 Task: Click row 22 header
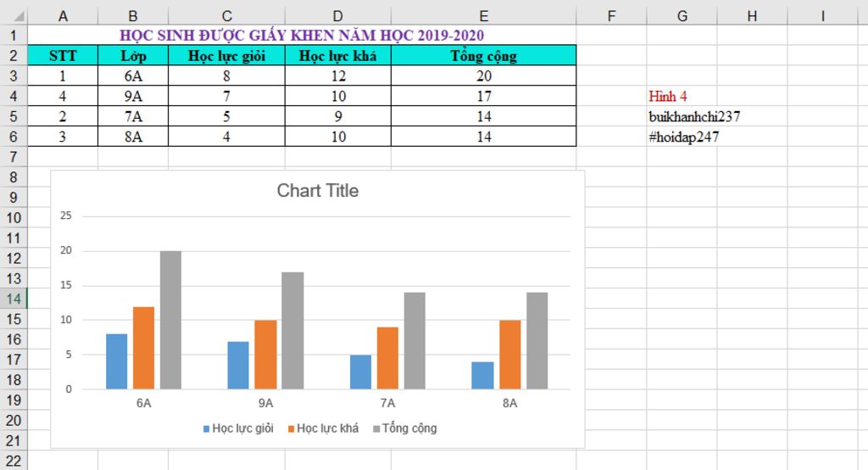point(14,461)
